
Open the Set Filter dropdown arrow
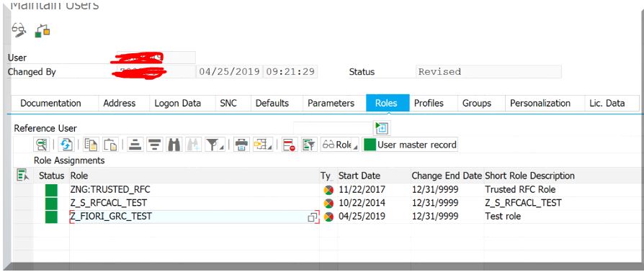(222, 147)
